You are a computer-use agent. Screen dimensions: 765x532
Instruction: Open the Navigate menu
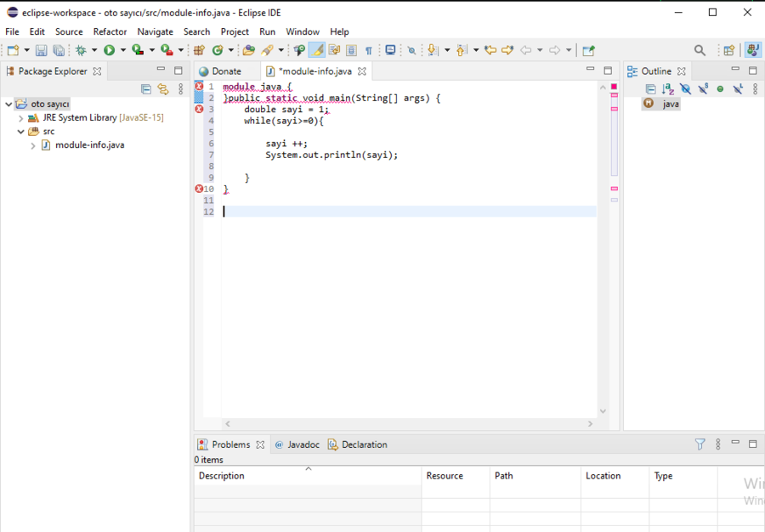click(x=156, y=31)
